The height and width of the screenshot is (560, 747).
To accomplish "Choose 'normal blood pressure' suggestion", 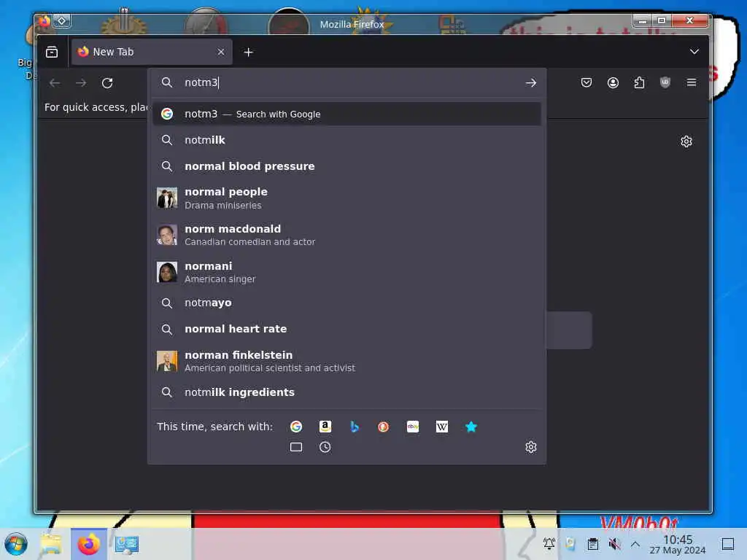I will [x=347, y=166].
